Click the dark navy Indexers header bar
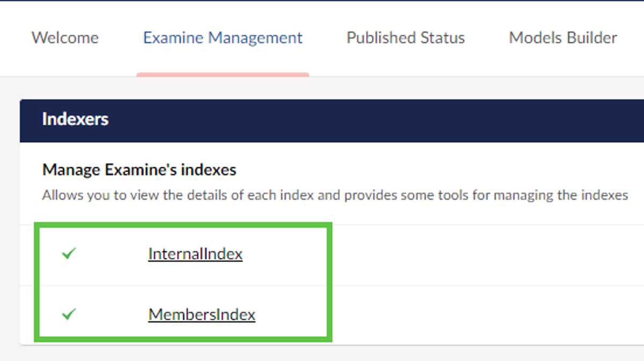 pyautogui.click(x=376, y=120)
